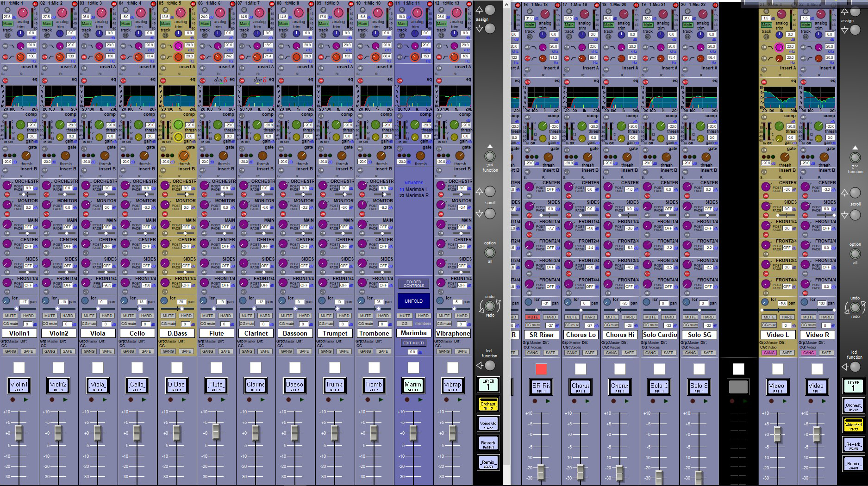This screenshot has height=486, width=868.
Task: Click the Viola channel fader handle
Action: pyautogui.click(x=98, y=433)
